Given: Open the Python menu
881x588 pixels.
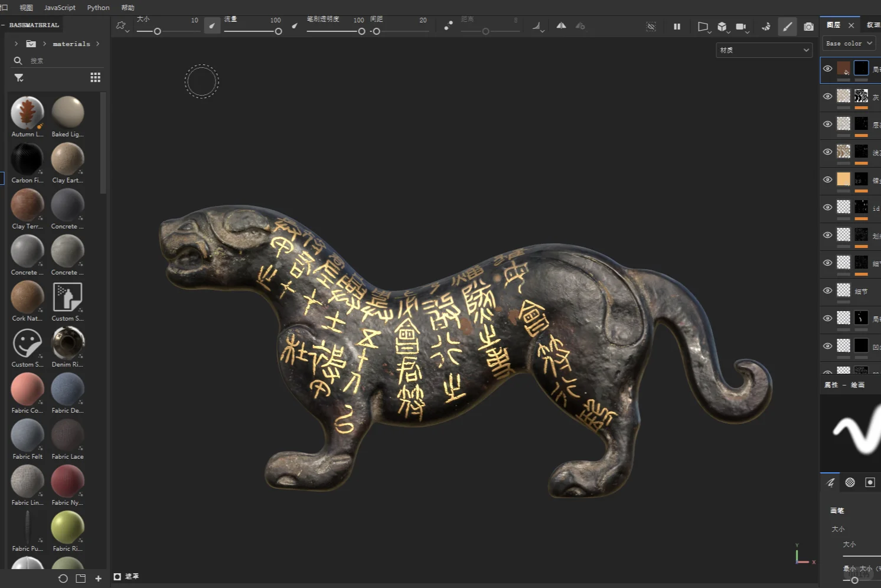Looking at the screenshot, I should click(x=98, y=8).
